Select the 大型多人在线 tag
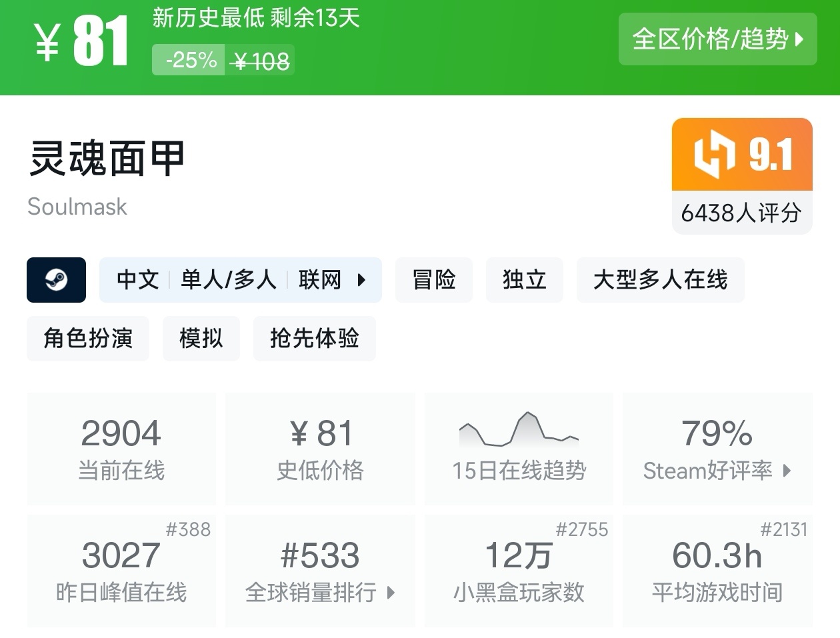Screen dimensions: 840x638 [x=660, y=280]
